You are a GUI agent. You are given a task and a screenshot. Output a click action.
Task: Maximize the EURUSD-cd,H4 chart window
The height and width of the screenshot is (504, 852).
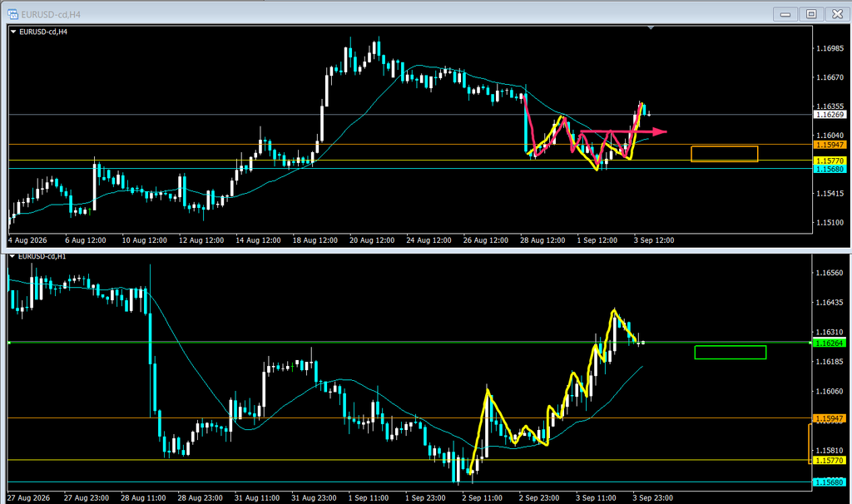pyautogui.click(x=811, y=14)
